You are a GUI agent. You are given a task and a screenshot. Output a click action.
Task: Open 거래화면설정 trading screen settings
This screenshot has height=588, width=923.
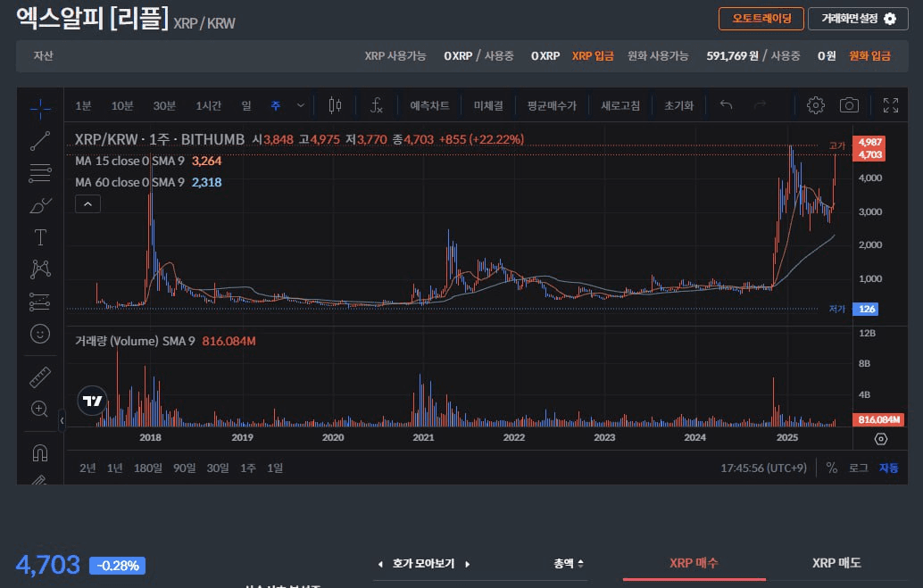pos(858,19)
